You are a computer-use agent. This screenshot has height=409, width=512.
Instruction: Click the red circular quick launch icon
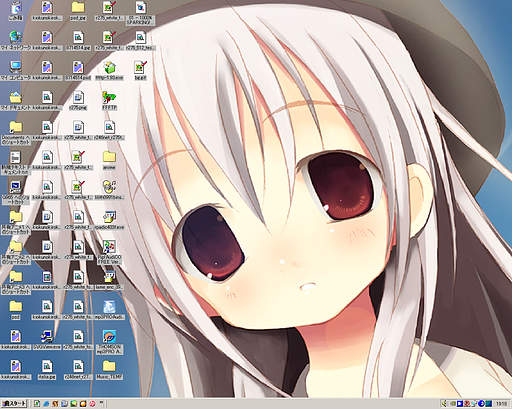pos(92,404)
